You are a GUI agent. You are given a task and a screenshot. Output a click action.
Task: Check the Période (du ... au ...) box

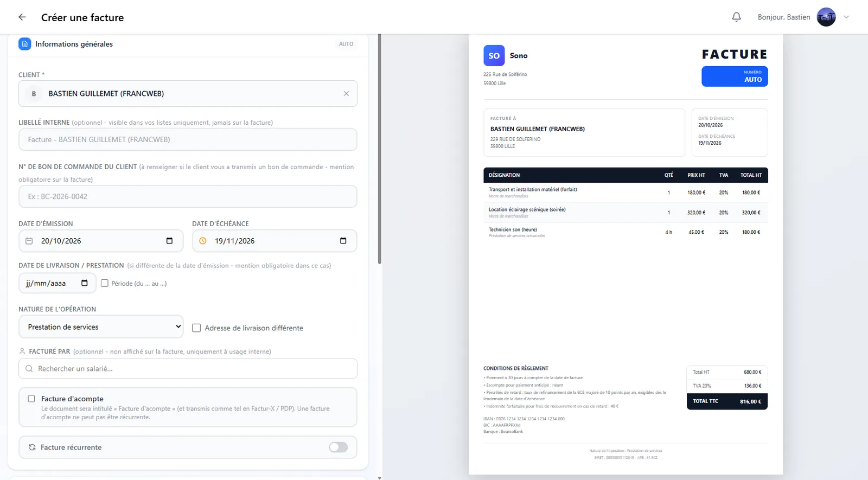[x=105, y=283]
